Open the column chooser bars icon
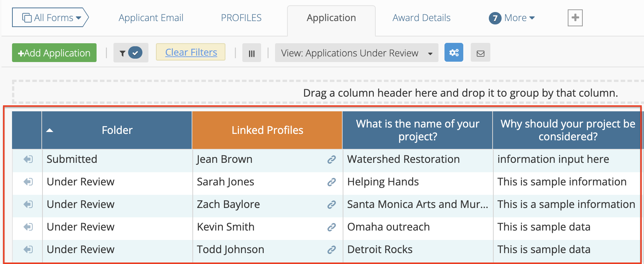Image resolution: width=644 pixels, height=264 pixels. click(251, 53)
